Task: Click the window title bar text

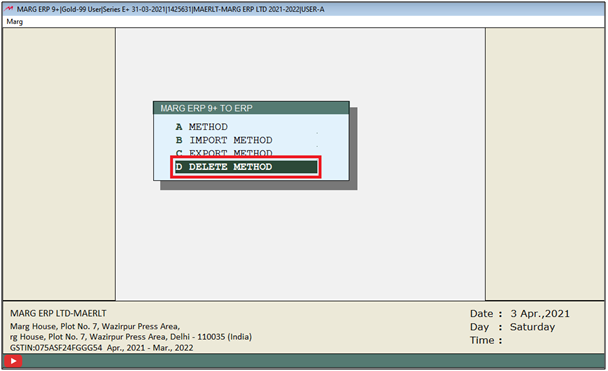Action: click(x=170, y=9)
